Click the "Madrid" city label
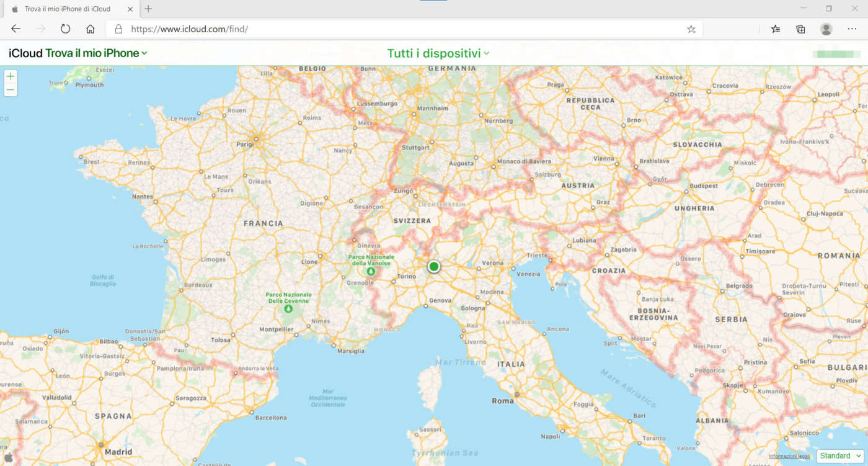Image resolution: width=868 pixels, height=466 pixels. 118,452
